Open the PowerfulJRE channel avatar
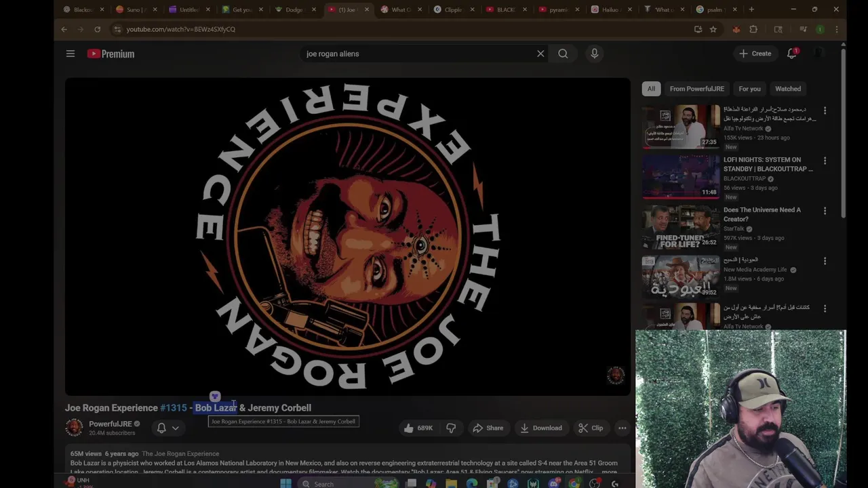Viewport: 868px width, 488px height. pos(74,428)
